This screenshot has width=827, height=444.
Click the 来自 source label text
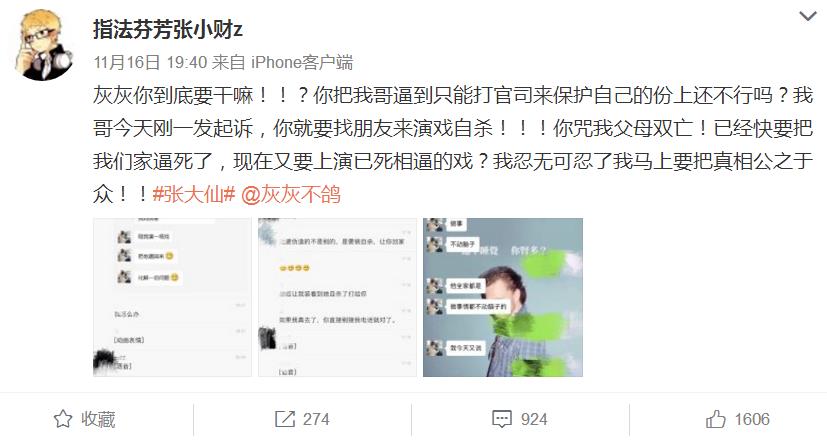[x=228, y=63]
